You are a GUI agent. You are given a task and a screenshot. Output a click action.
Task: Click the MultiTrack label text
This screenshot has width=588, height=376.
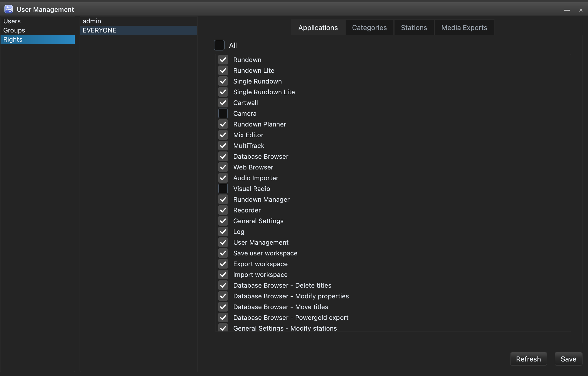249,146
